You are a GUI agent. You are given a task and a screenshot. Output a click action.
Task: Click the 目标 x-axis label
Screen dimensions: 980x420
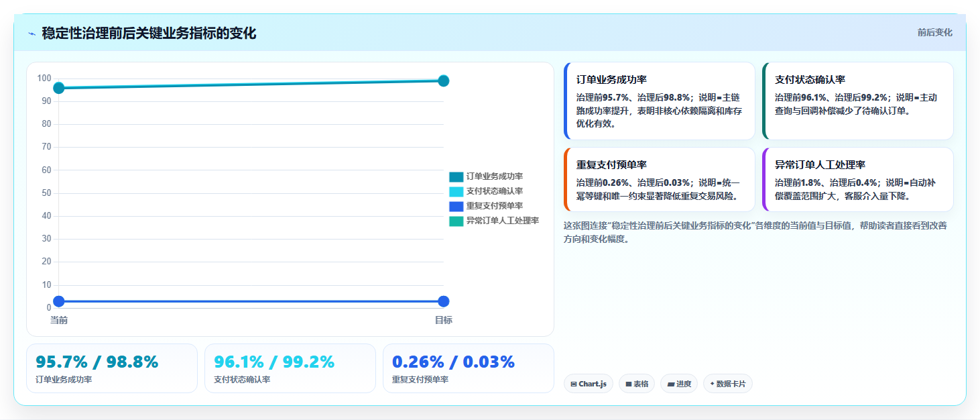pos(443,320)
